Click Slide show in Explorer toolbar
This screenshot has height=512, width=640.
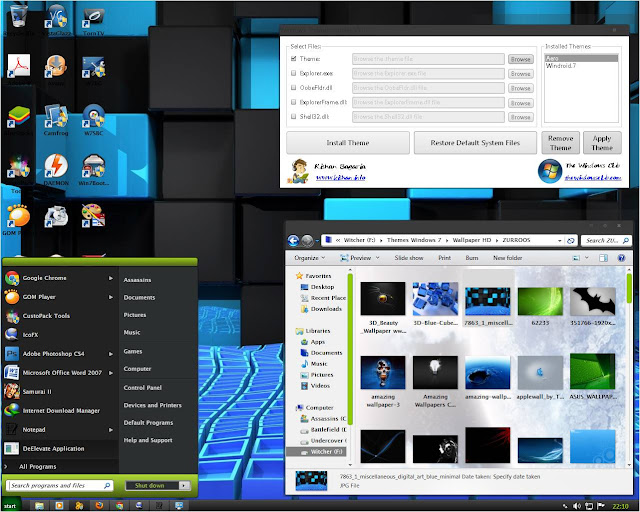click(x=409, y=258)
